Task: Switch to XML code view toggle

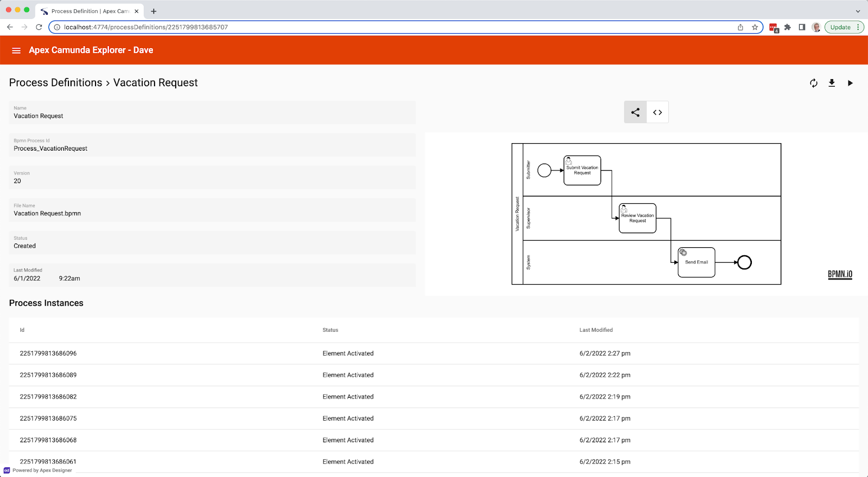Action: [x=658, y=112]
